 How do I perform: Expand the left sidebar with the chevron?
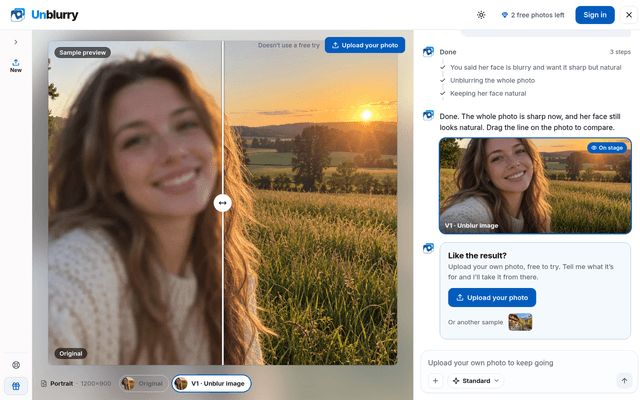(16, 42)
